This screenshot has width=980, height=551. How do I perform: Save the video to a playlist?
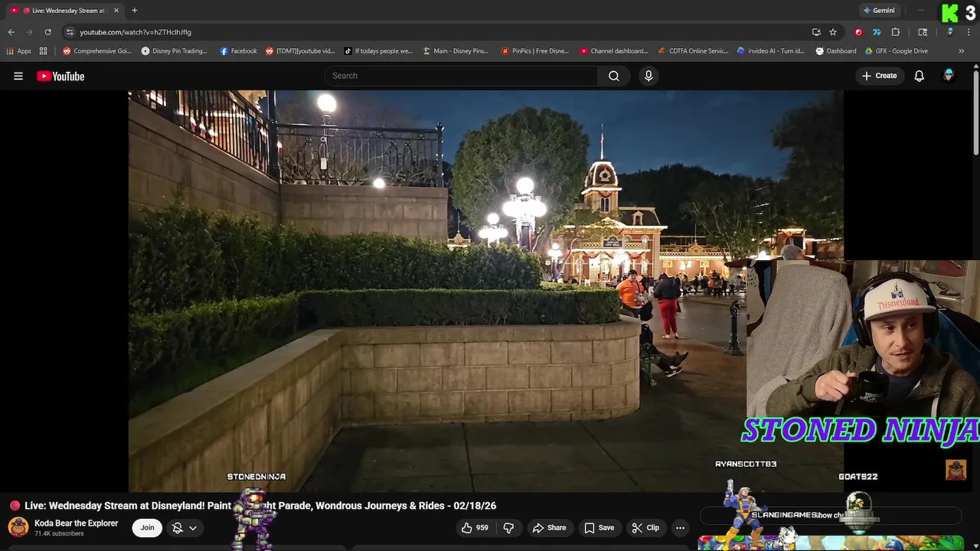pyautogui.click(x=599, y=527)
